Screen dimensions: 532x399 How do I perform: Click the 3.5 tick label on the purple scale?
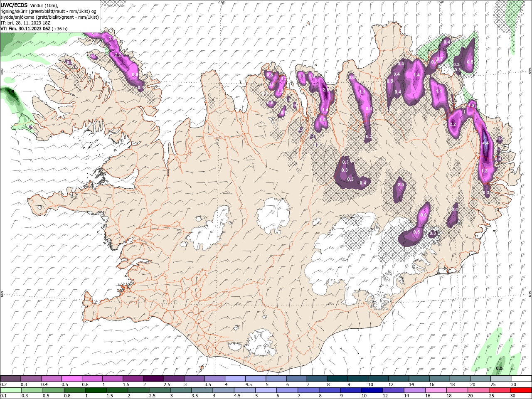point(207,384)
